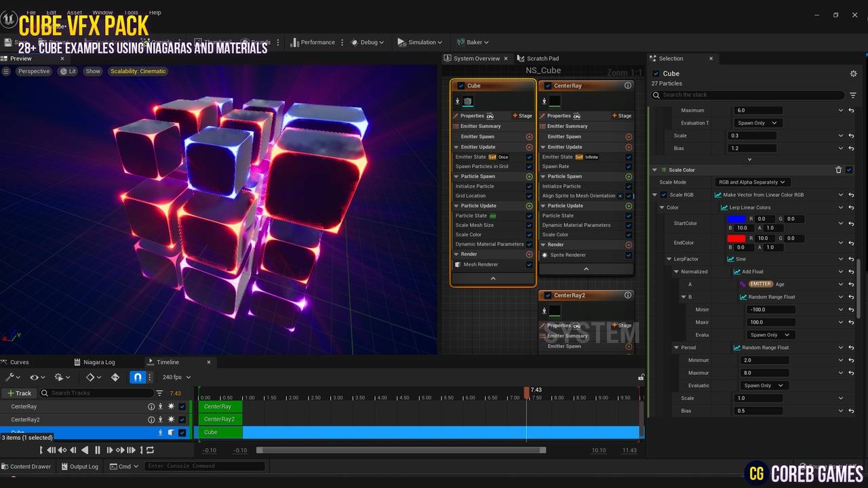868x488 pixels.
Task: Add a module to Cube's Emitter Spawn
Action: click(530, 137)
